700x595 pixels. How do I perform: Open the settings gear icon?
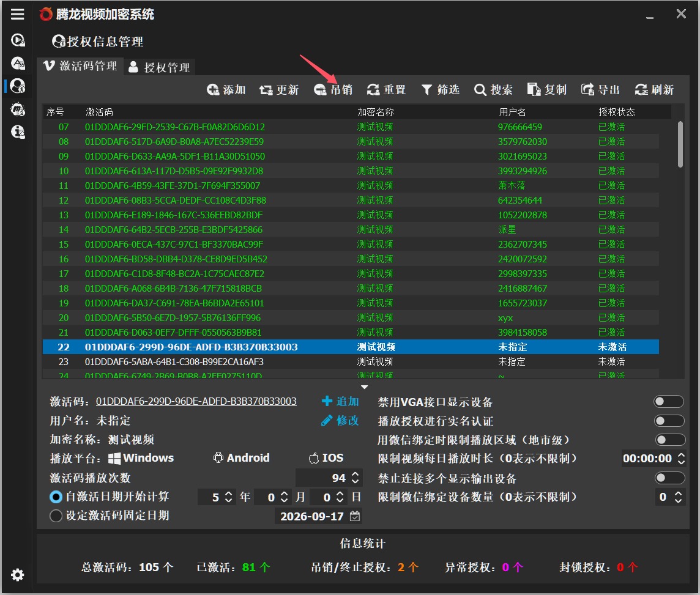17,574
